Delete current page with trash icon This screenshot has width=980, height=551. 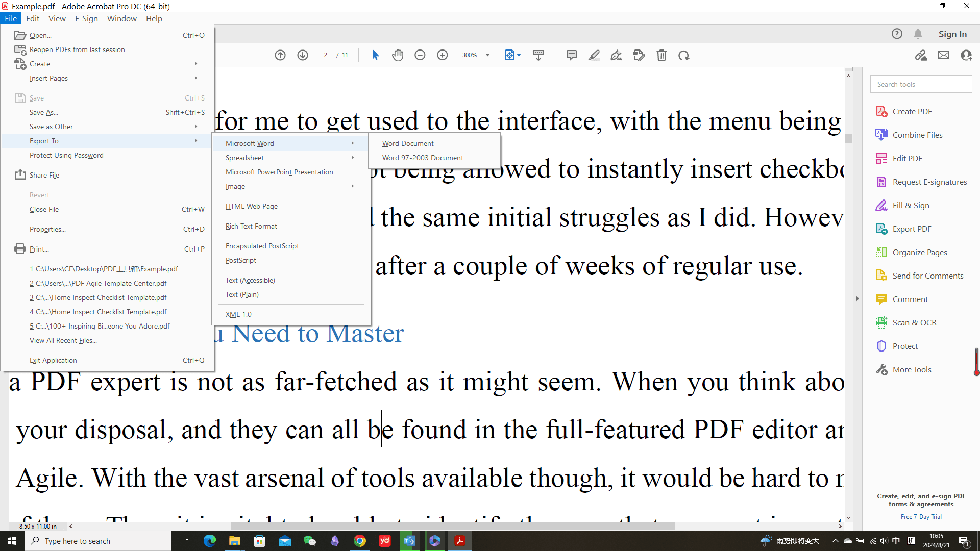coord(662,55)
